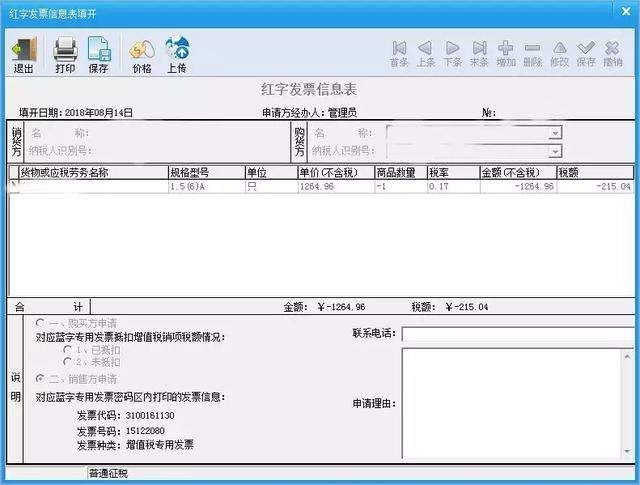Add a row with 增加 plus icon

click(506, 54)
